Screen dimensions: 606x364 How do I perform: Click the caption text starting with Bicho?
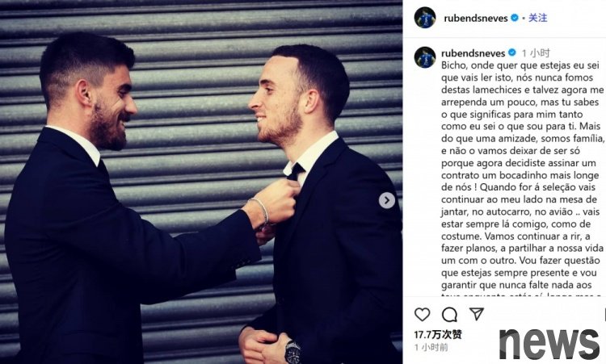point(523,175)
